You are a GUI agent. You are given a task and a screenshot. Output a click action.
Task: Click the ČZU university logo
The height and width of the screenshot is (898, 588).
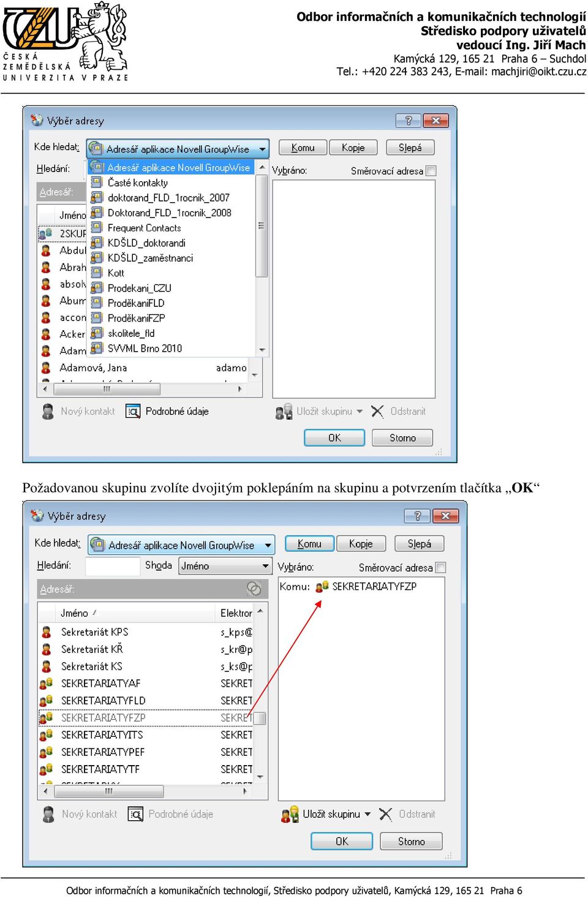click(66, 42)
